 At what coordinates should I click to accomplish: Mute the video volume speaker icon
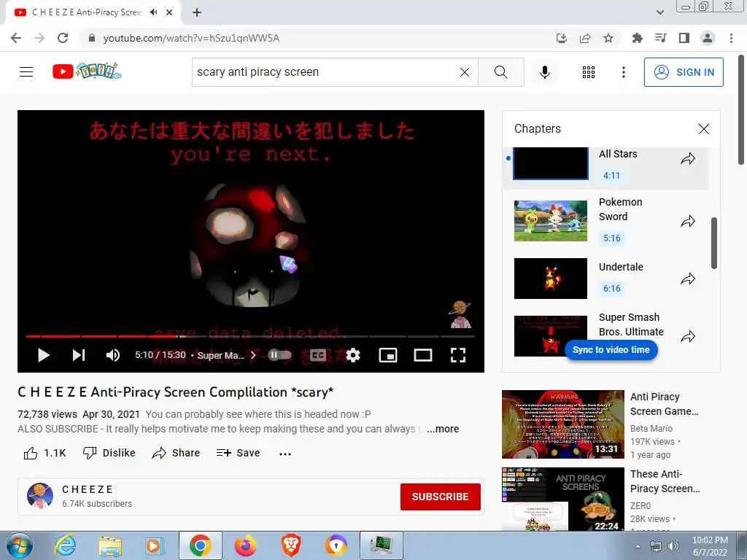pos(113,355)
